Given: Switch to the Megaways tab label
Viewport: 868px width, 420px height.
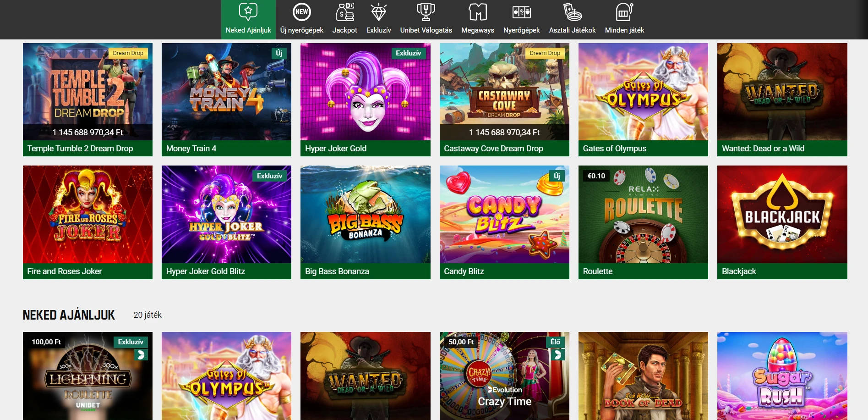Looking at the screenshot, I should coord(477,30).
